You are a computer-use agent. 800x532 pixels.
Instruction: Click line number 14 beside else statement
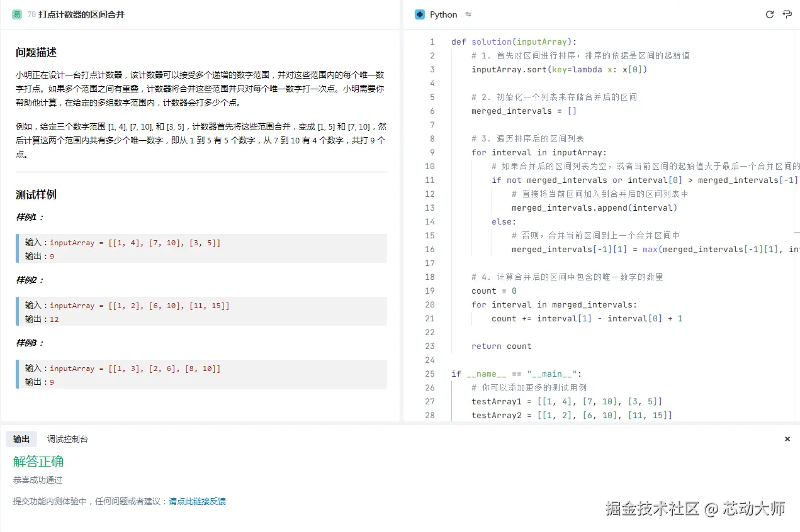click(430, 221)
